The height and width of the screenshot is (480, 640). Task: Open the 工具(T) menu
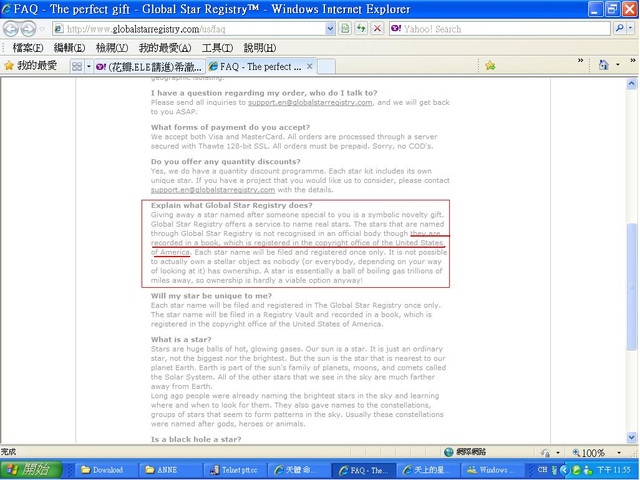coord(217,48)
